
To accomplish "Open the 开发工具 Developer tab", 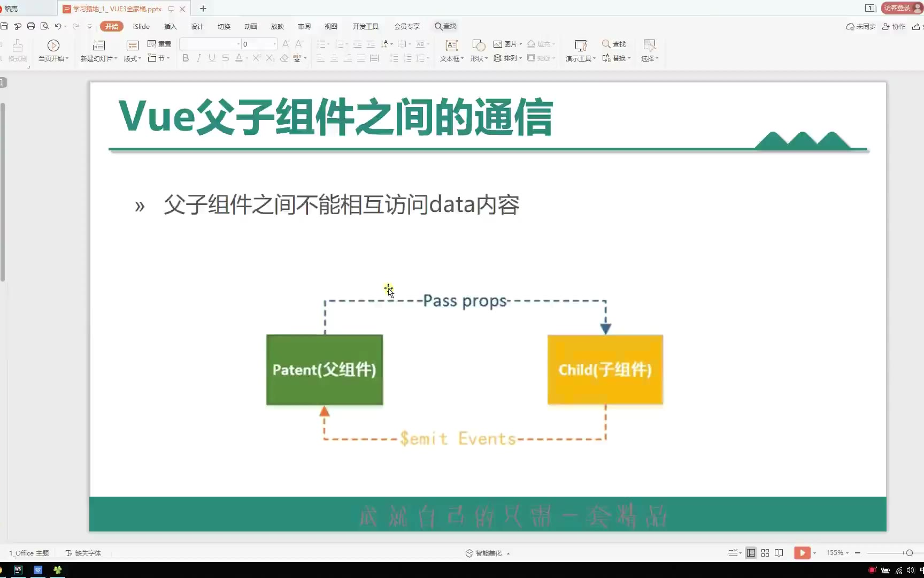I will click(366, 26).
